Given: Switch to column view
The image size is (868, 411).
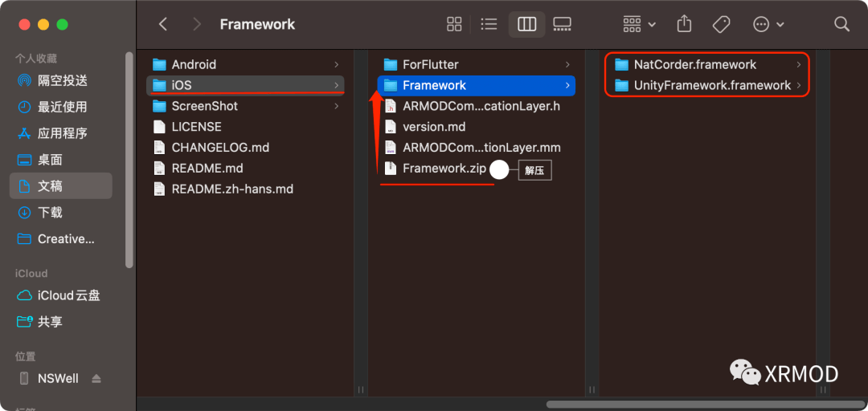Looking at the screenshot, I should [526, 24].
